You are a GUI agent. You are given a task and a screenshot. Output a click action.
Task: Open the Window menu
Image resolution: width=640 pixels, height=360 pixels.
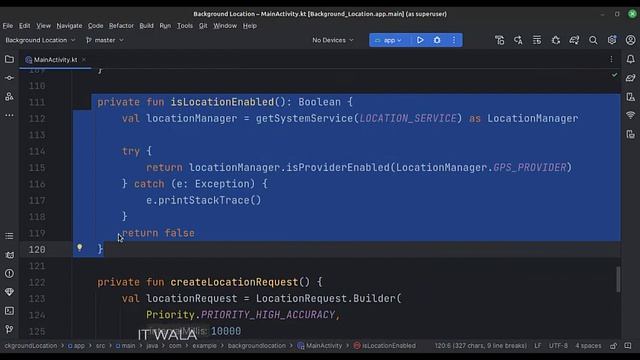point(225,26)
